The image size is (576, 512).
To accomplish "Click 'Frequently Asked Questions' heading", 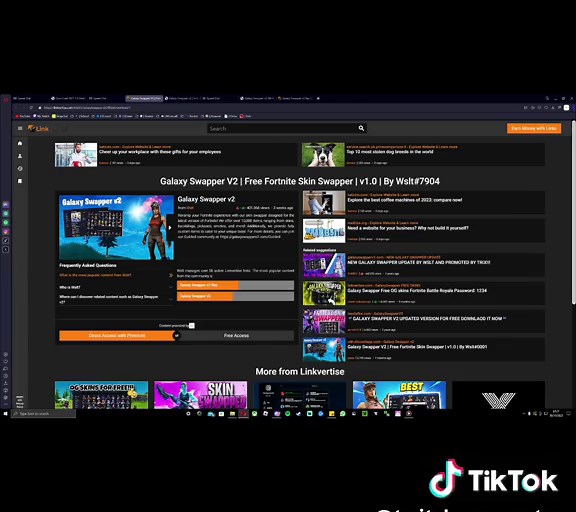I will click(x=88, y=265).
